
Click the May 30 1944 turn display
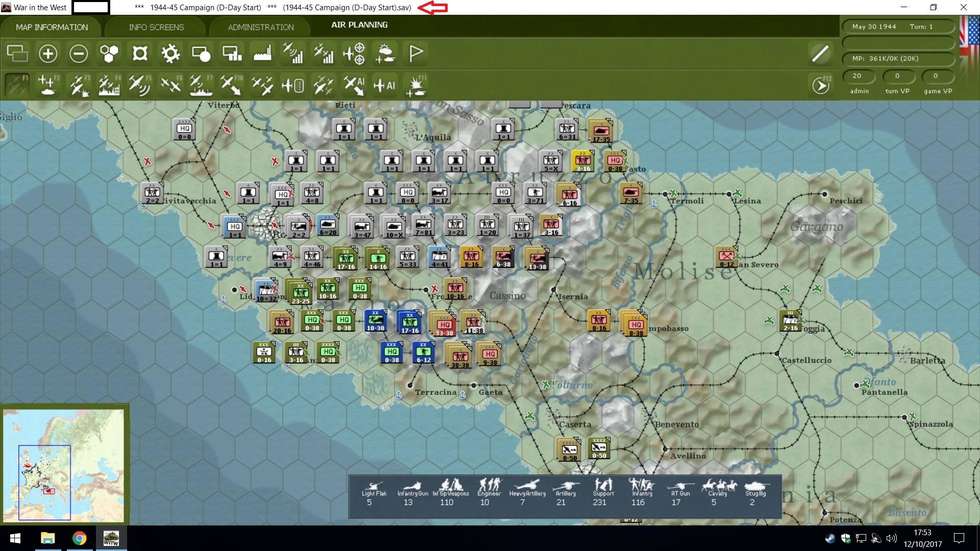(x=897, y=27)
